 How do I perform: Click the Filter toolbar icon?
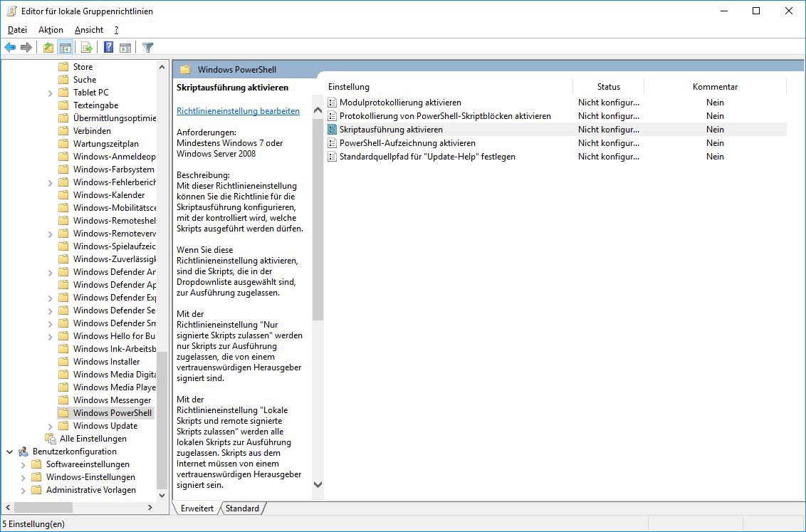[147, 47]
